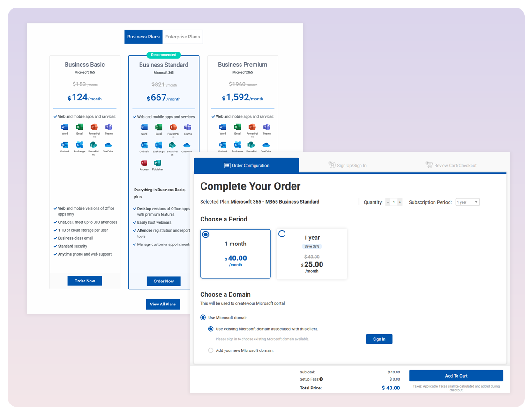Click the Business Basic $124/month price
532x419 pixels.
point(84,98)
